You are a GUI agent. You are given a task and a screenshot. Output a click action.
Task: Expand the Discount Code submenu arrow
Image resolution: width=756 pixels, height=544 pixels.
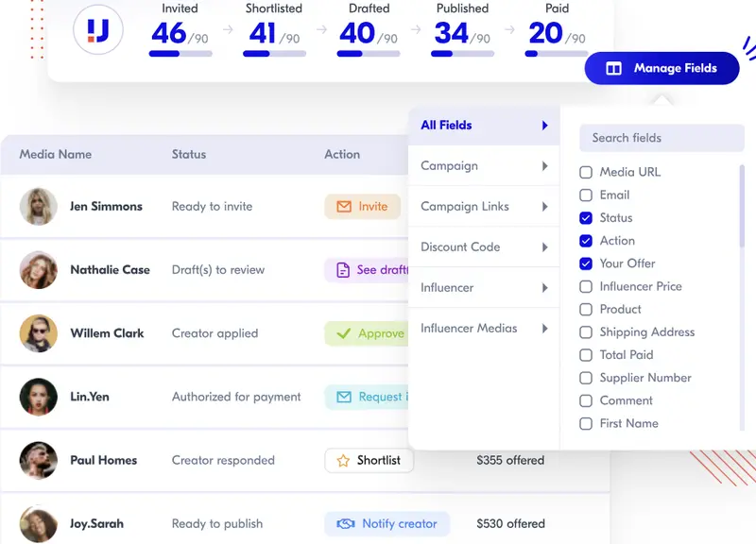545,247
